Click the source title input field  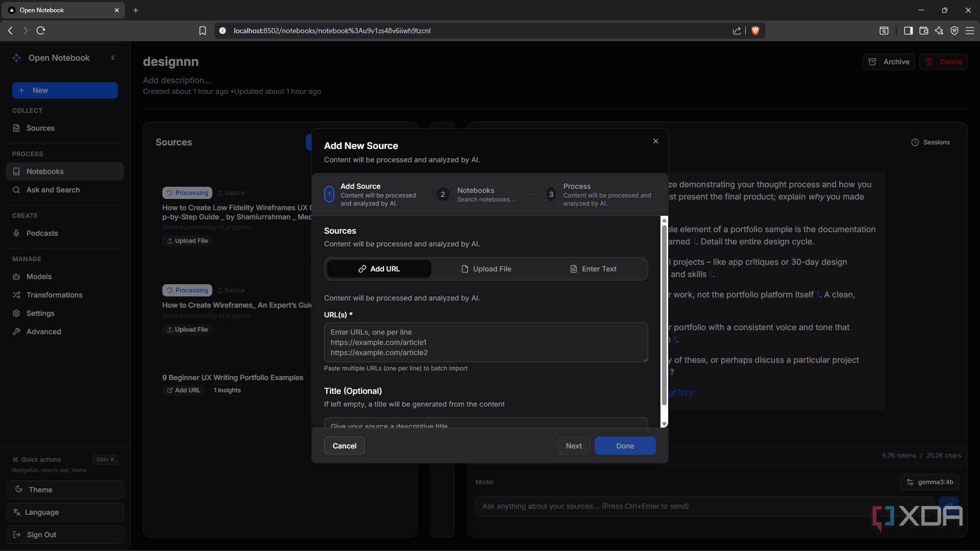[x=486, y=423]
